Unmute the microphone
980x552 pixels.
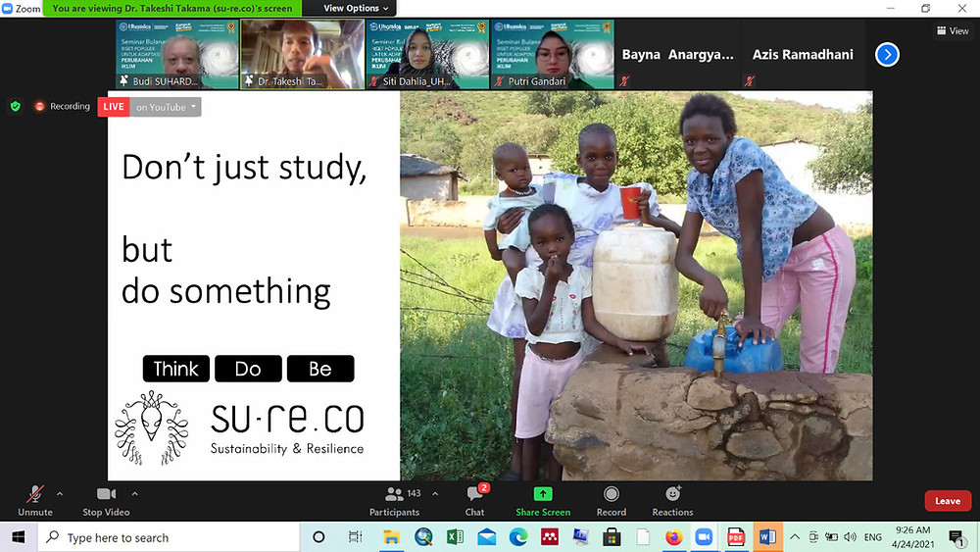[x=35, y=501]
